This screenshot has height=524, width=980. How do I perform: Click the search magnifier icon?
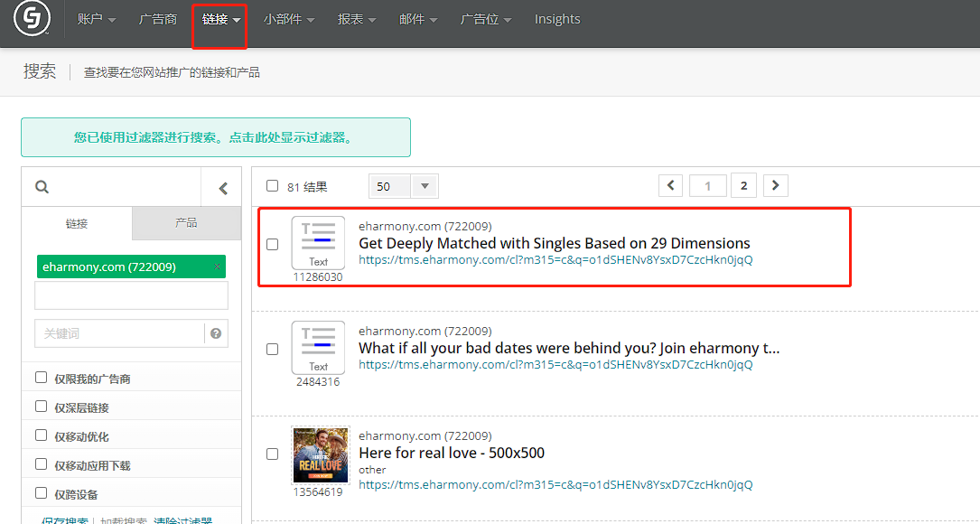click(x=42, y=186)
